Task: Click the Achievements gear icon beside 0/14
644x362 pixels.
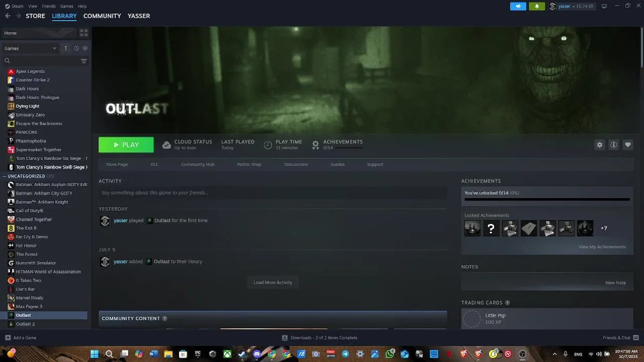Action: pos(315,145)
